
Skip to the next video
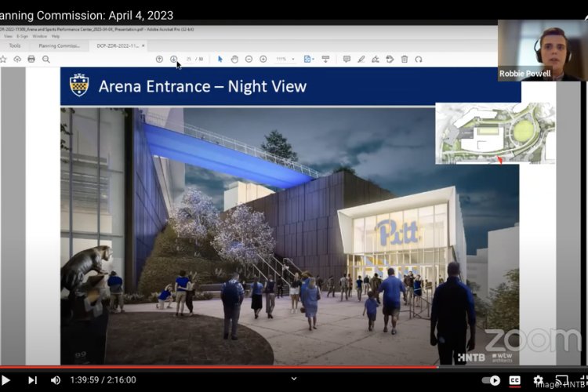click(x=33, y=380)
